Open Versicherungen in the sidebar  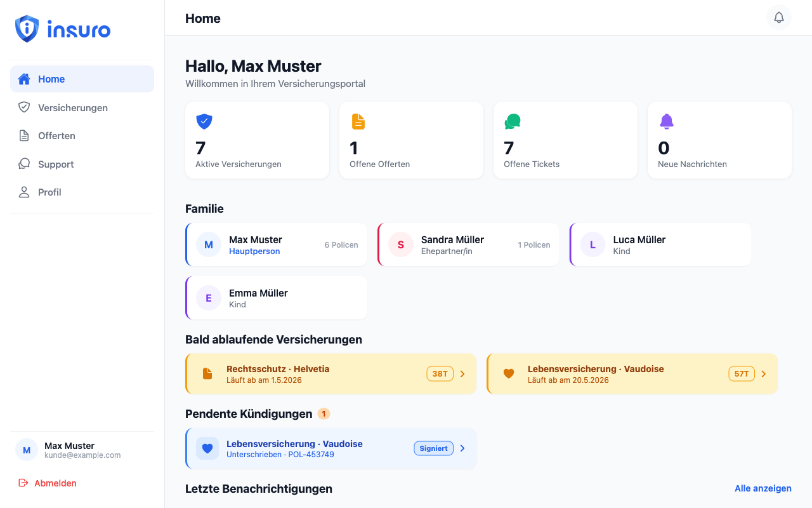click(72, 108)
